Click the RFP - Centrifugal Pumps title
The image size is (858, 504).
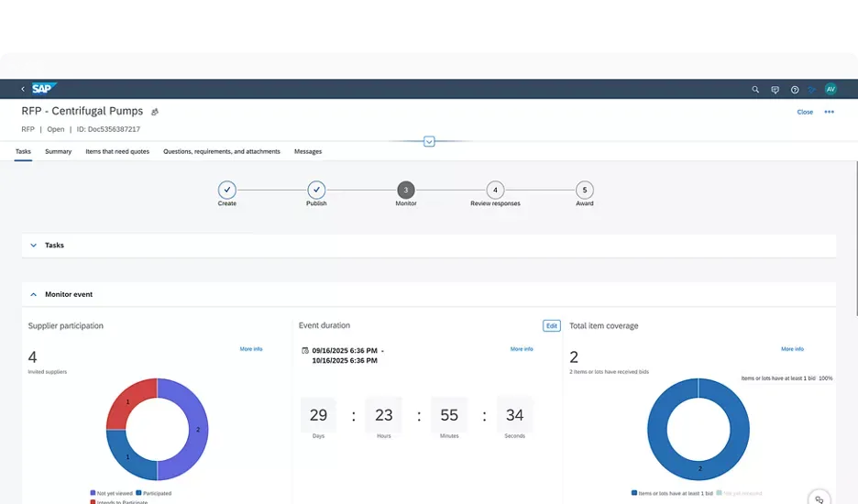82,111
